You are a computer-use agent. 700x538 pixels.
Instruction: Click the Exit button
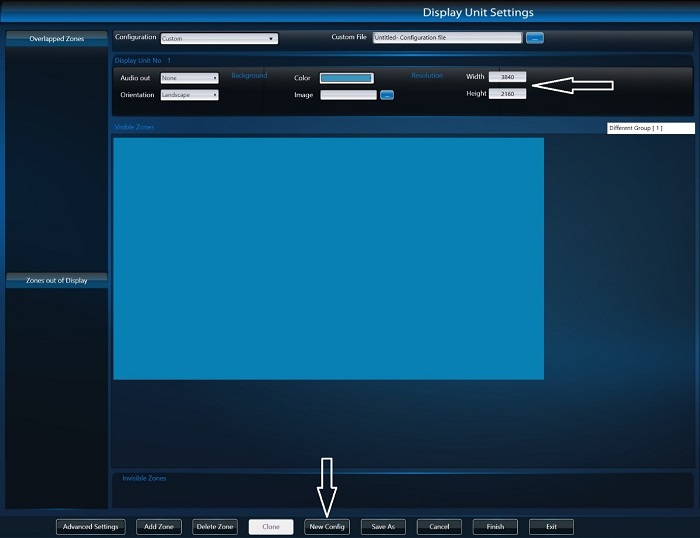pyautogui.click(x=551, y=527)
